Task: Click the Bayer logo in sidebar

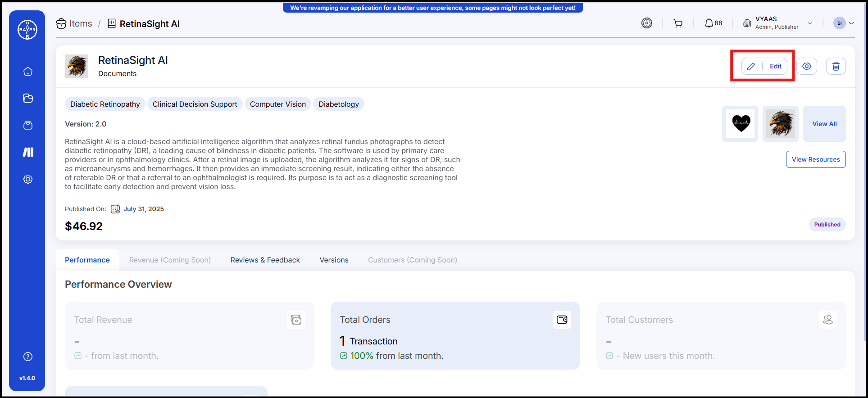Action: click(x=27, y=30)
